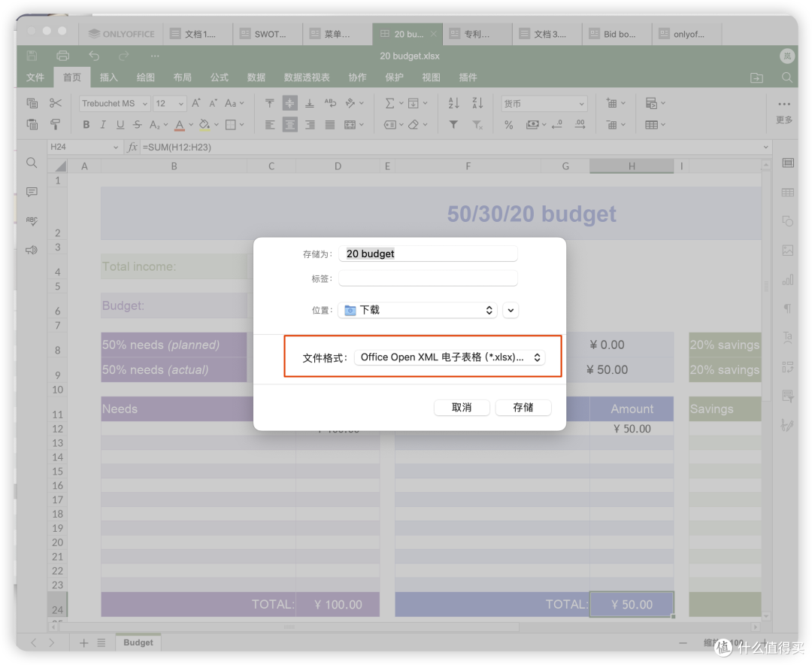Click the Paste clipboard icon
Image resolution: width=812 pixels, height=665 pixels.
[32, 124]
